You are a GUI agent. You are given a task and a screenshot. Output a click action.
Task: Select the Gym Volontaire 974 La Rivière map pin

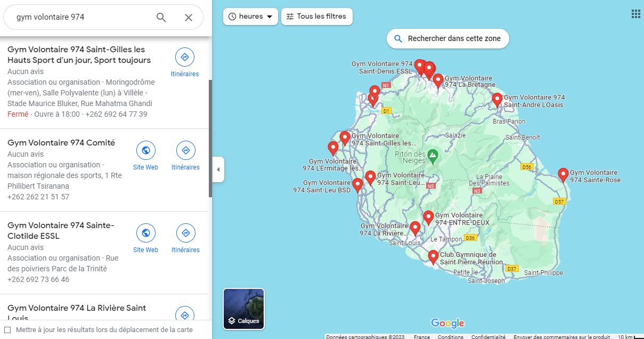[x=415, y=229]
